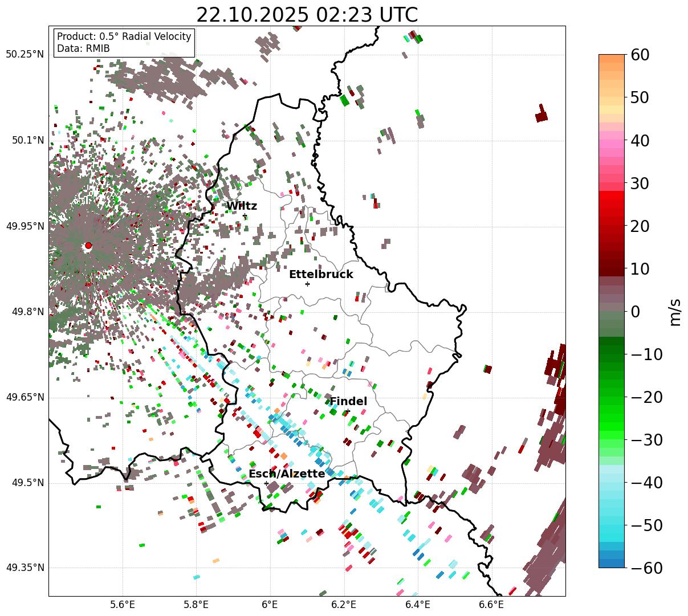The image size is (688, 616).
Task: Click the red radar site marker
Action: click(88, 246)
